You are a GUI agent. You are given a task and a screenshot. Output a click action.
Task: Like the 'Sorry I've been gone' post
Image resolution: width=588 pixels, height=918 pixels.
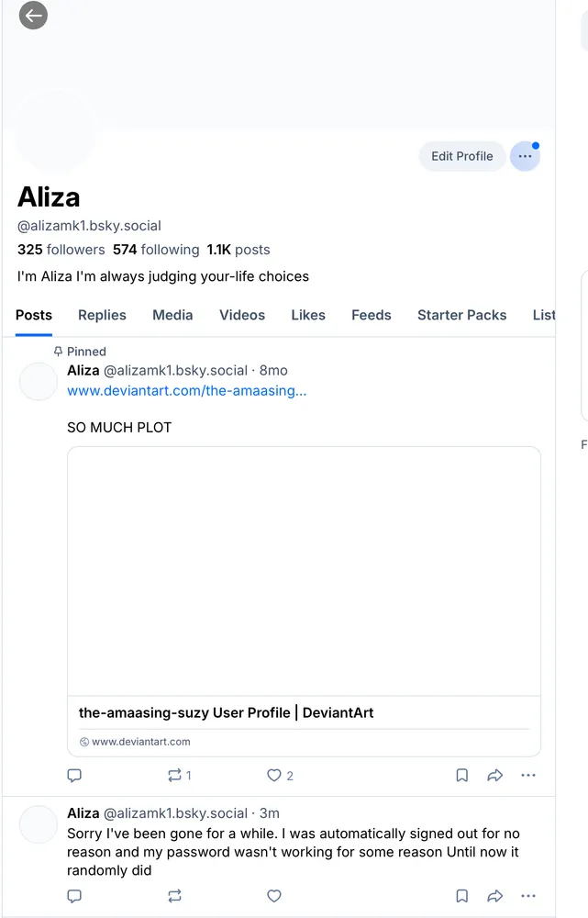click(x=274, y=896)
